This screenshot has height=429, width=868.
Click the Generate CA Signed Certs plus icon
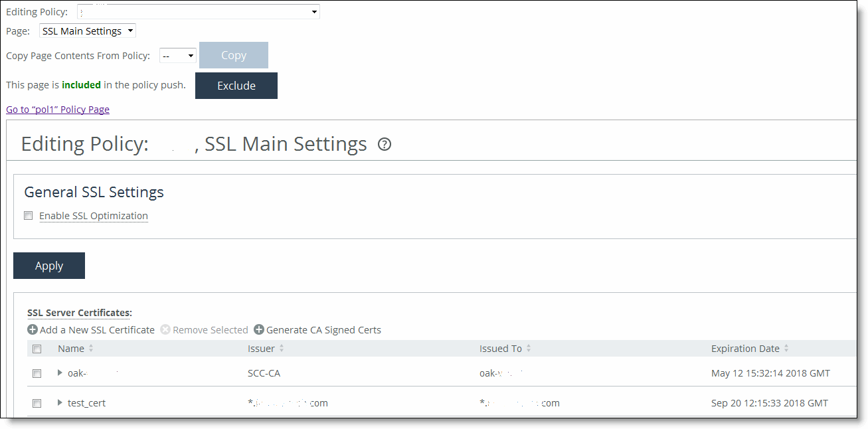pos(259,330)
